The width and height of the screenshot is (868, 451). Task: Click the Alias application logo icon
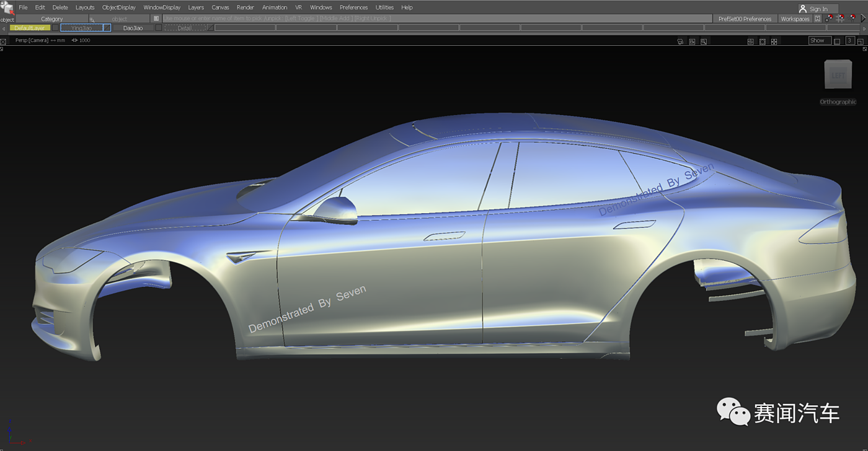pyautogui.click(x=7, y=8)
